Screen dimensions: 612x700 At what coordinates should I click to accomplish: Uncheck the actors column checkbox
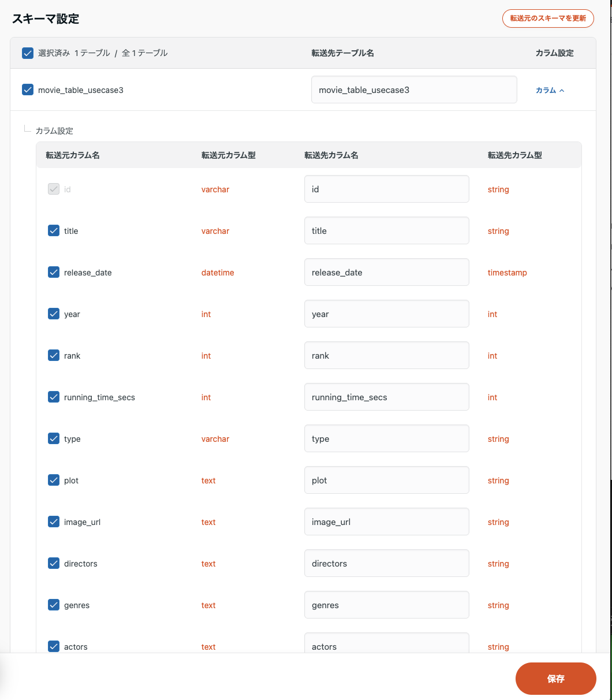point(54,646)
